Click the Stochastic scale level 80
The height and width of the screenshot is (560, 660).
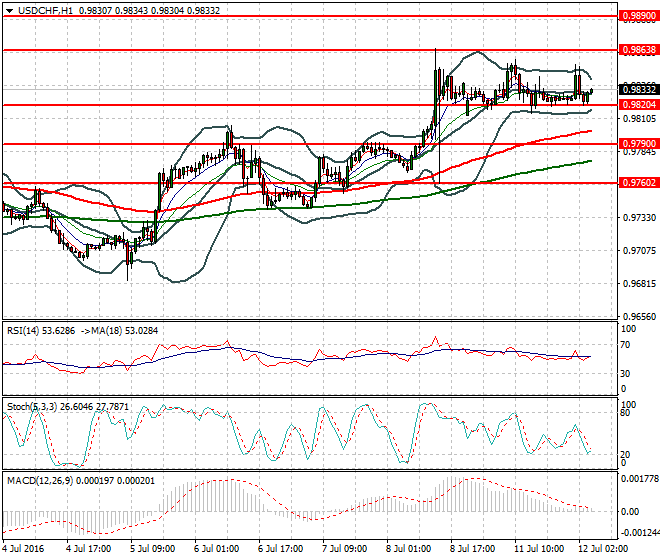coord(625,413)
